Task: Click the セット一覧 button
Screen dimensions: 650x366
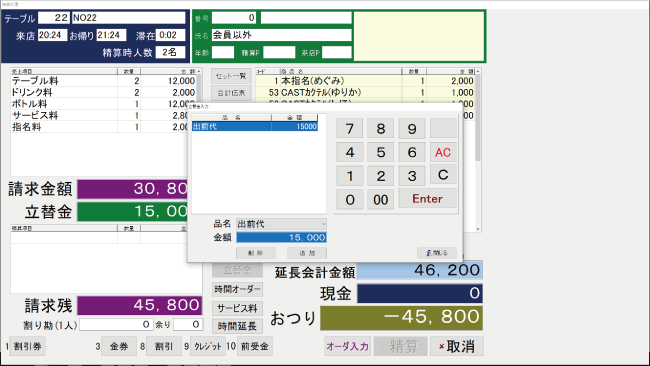Action: [x=231, y=76]
